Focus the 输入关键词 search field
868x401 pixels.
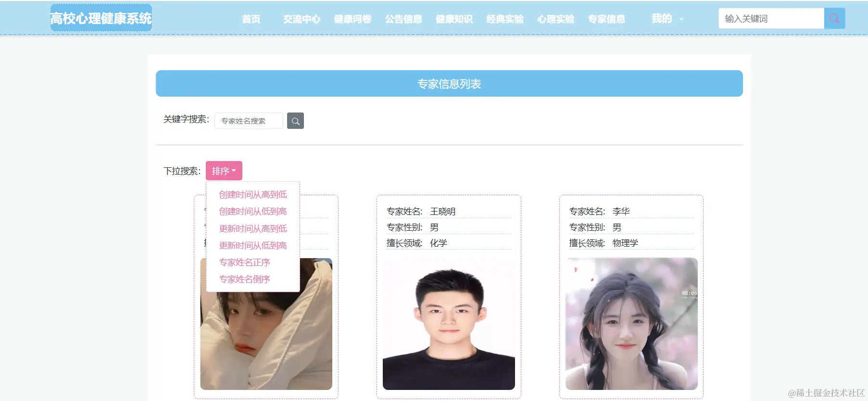point(771,19)
